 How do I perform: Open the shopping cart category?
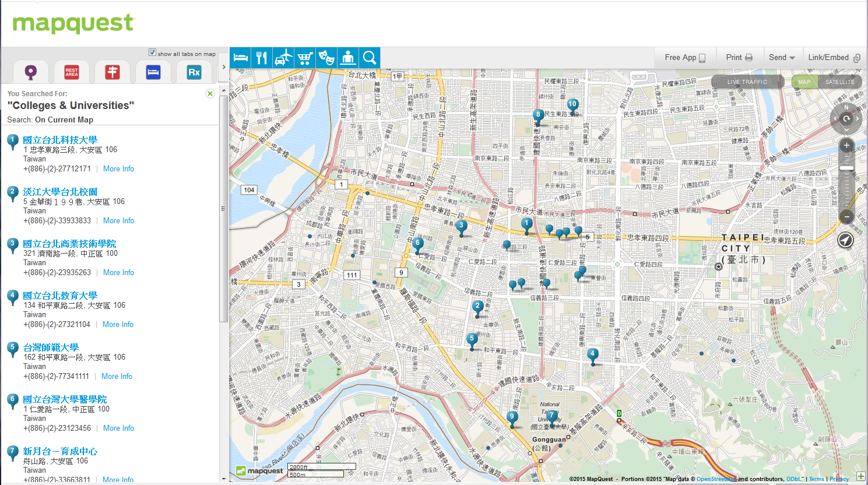click(305, 58)
